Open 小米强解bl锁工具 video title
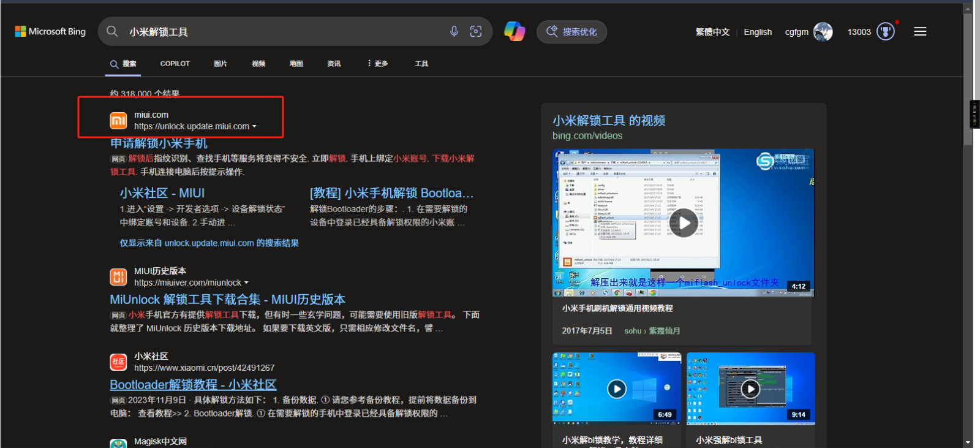The height and width of the screenshot is (448, 980). (x=729, y=440)
